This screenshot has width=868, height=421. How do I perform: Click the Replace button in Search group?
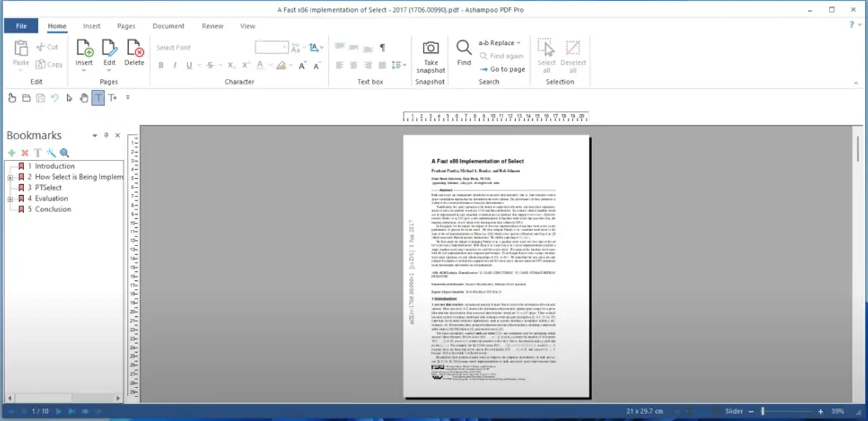tap(499, 43)
